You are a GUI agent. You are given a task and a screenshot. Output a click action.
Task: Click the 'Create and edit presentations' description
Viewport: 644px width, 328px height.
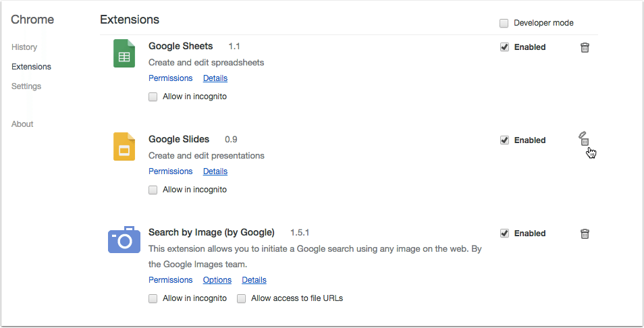click(207, 156)
